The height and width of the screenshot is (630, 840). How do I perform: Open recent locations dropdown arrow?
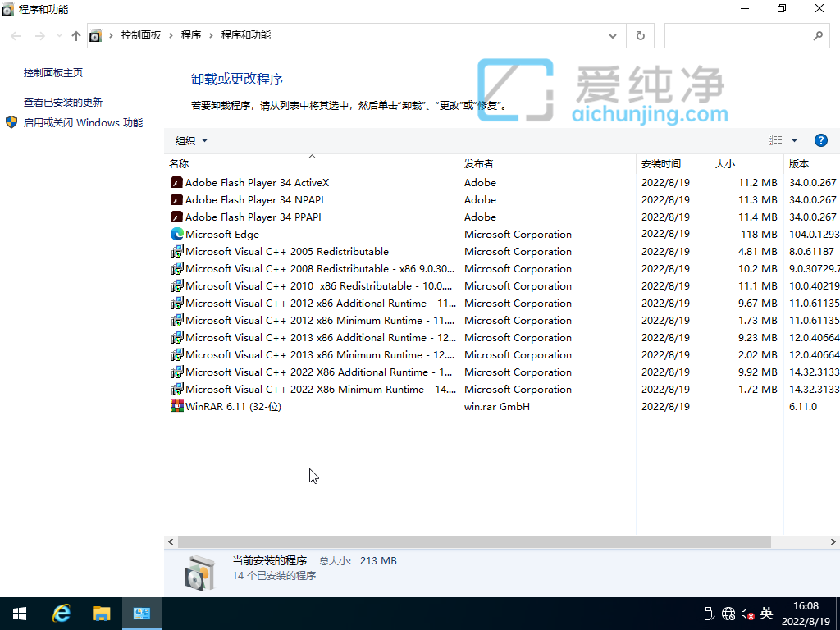(59, 36)
